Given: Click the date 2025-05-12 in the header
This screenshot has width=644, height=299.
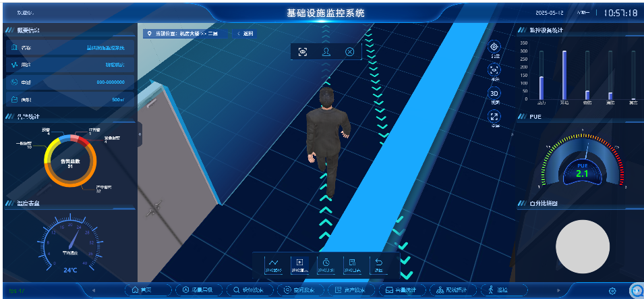Looking at the screenshot, I should pos(550,13).
